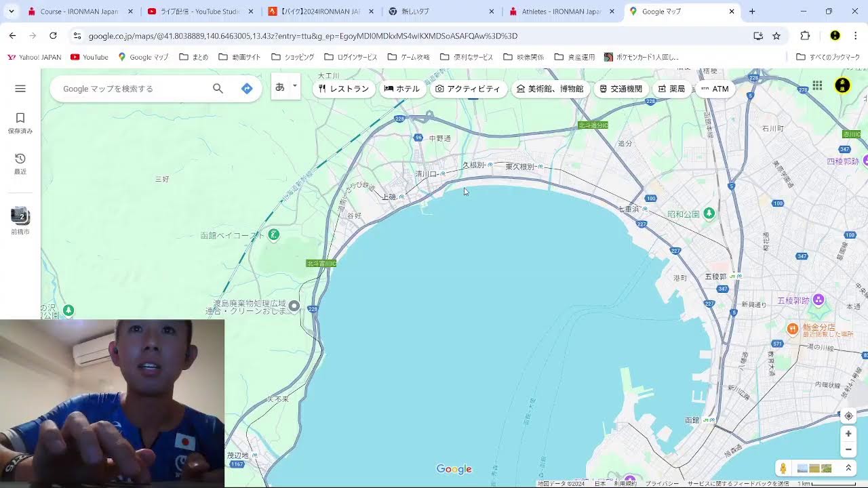Screen dimensions: 868x488
Task: Expand the map layers panel chevron
Action: [848, 468]
